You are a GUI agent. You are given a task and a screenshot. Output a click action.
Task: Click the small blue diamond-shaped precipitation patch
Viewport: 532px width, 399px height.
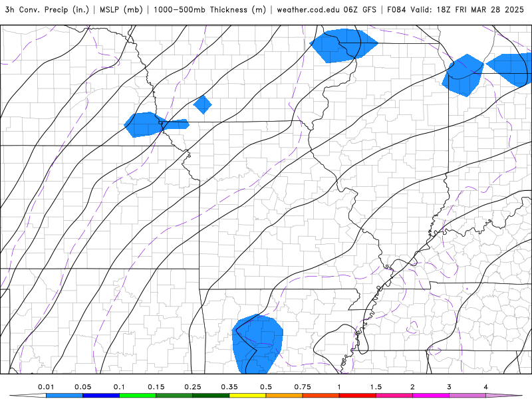pos(203,104)
